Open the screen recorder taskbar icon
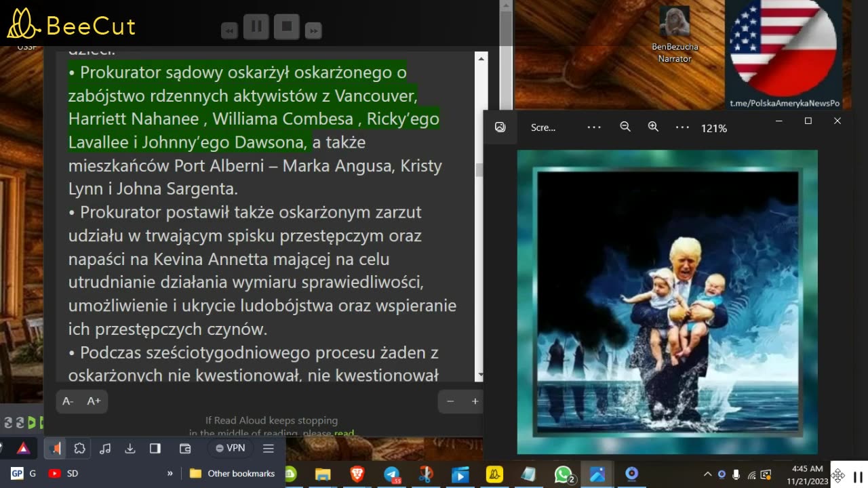The height and width of the screenshot is (488, 868). click(x=632, y=473)
